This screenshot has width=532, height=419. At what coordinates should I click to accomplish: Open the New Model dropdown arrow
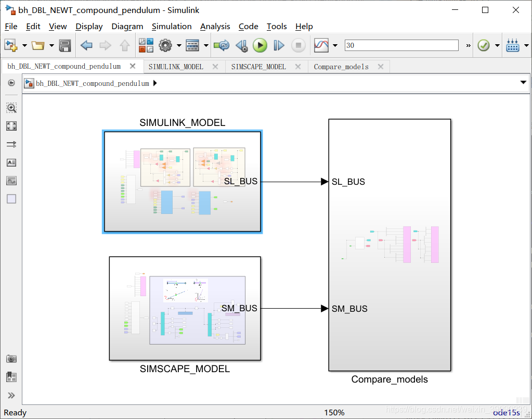[x=24, y=45]
